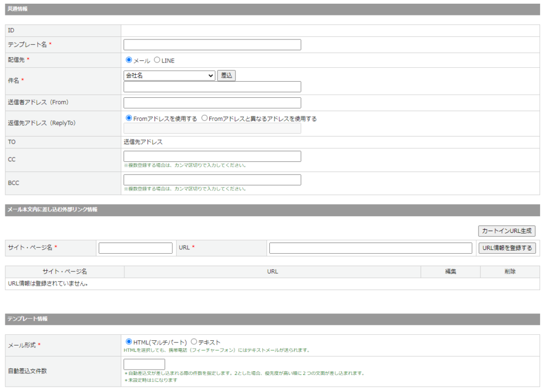The width and height of the screenshot is (547, 392).
Task: Click the カートインURL生成 button
Action: coord(506,231)
